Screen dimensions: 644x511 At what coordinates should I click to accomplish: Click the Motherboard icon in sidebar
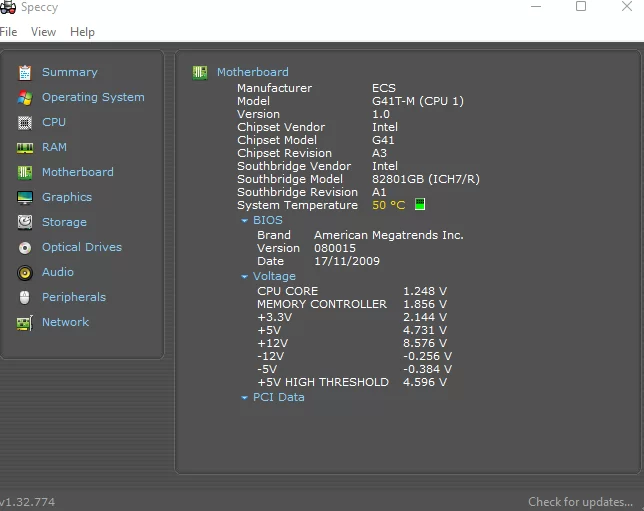tap(25, 173)
